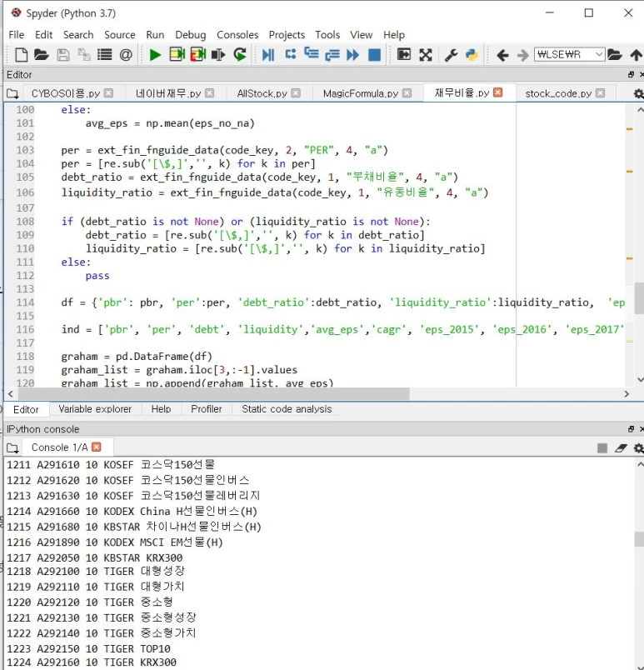644x670 pixels.
Task: Close the 재무비율.py tab
Action: tap(498, 92)
